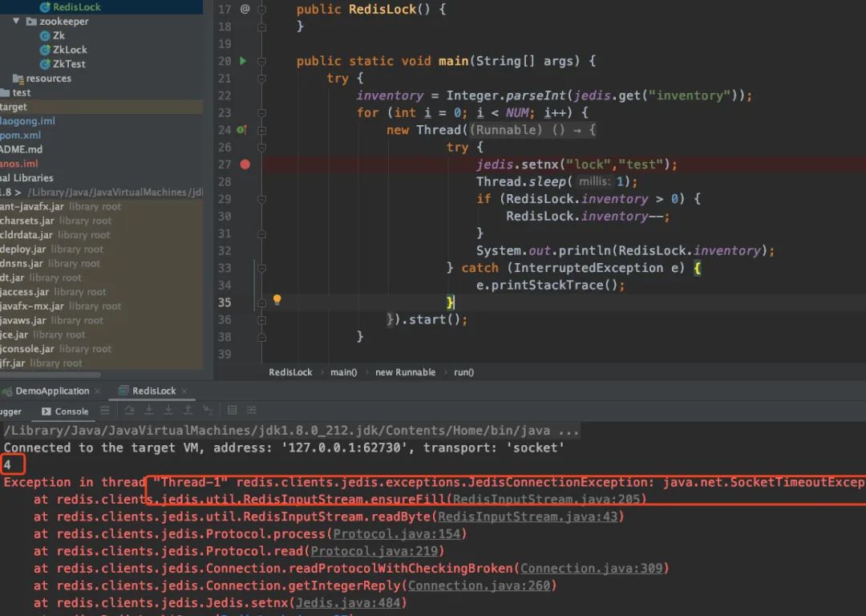
Task: Click the Evaluate Expression calculator icon
Action: point(232,410)
